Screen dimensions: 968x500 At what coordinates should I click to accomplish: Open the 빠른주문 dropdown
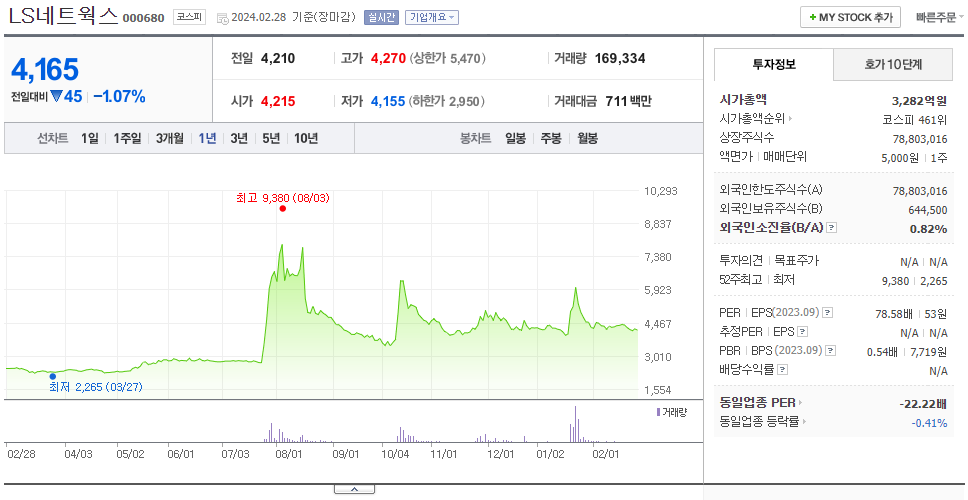pos(940,17)
